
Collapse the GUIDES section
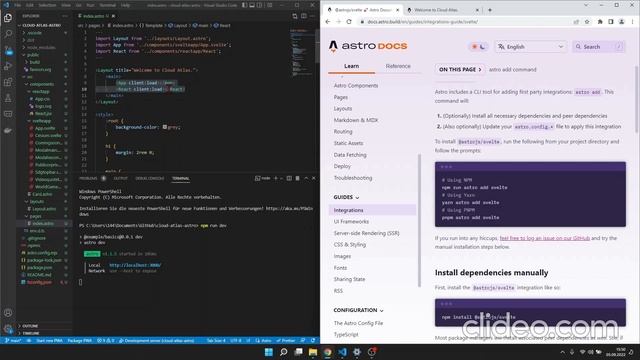[346, 197]
